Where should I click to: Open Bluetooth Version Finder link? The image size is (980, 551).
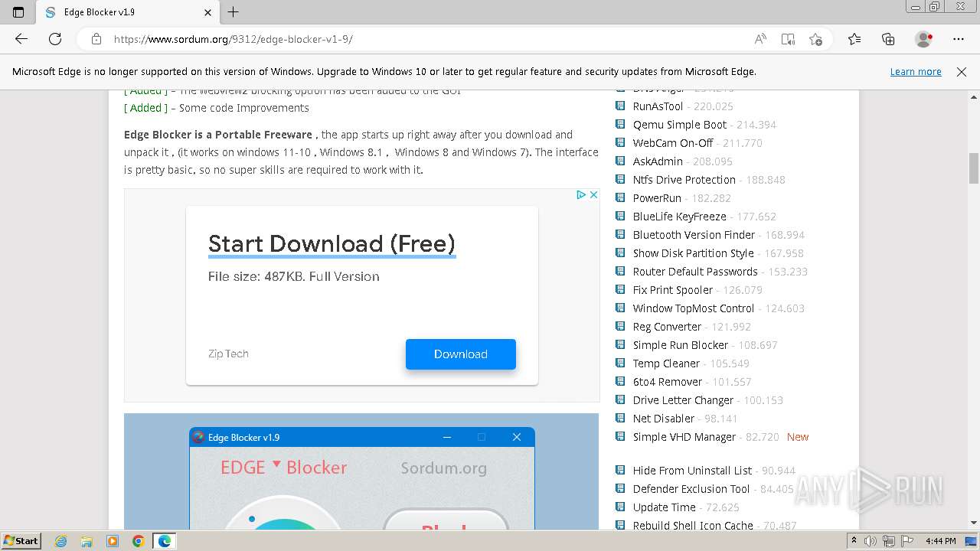click(694, 235)
